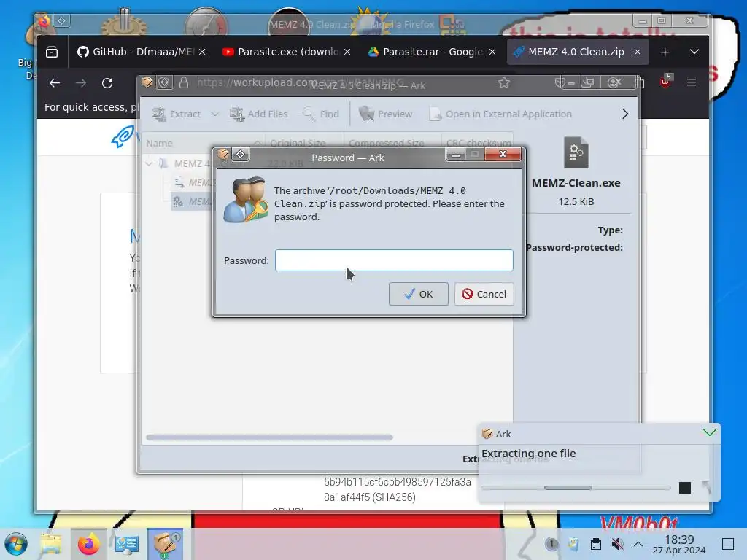Switch to GitHub Dfmaaa tab in Firefox
Image resolution: width=747 pixels, height=560 pixels.
tap(135, 52)
